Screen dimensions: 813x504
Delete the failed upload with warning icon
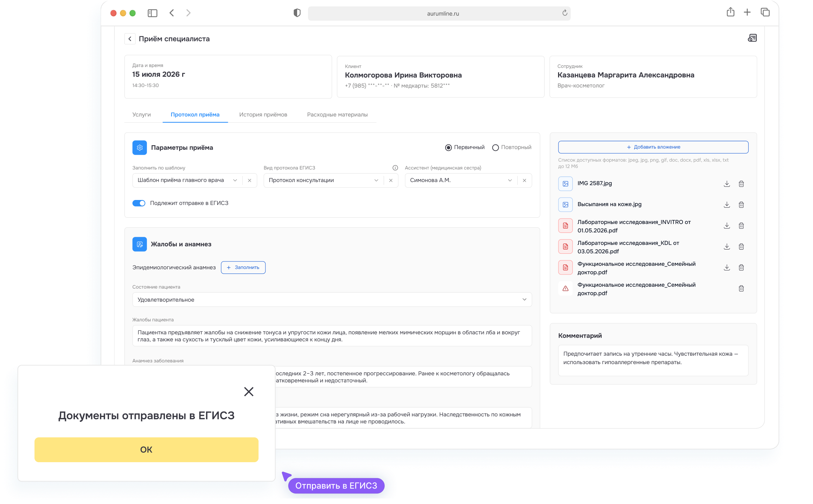click(741, 289)
